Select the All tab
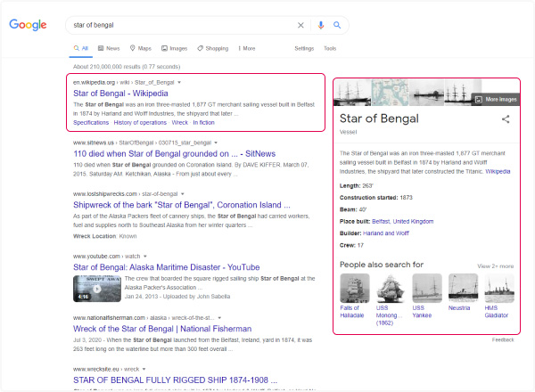 pos(81,48)
